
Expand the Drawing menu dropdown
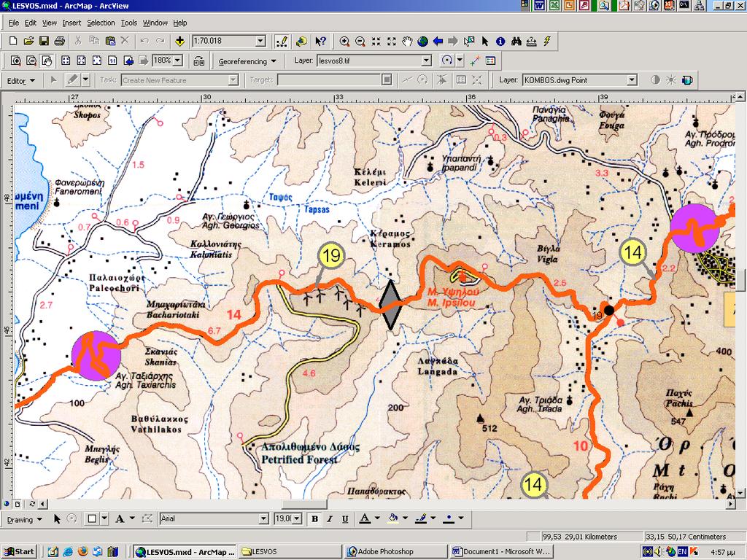[x=25, y=519]
